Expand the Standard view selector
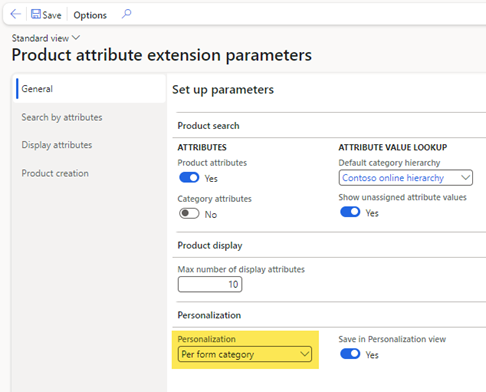The width and height of the screenshot is (486, 392). coord(46,38)
